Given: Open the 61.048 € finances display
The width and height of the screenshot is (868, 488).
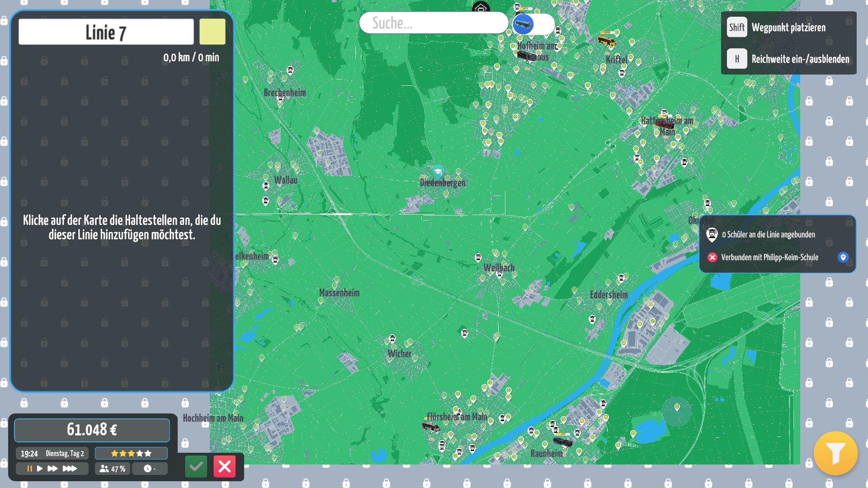Looking at the screenshot, I should pos(92,430).
